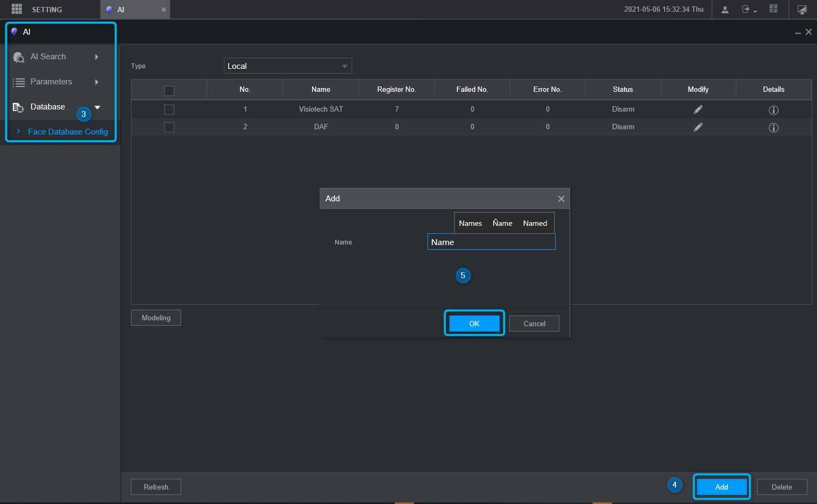Click the blue Add button

point(722,487)
